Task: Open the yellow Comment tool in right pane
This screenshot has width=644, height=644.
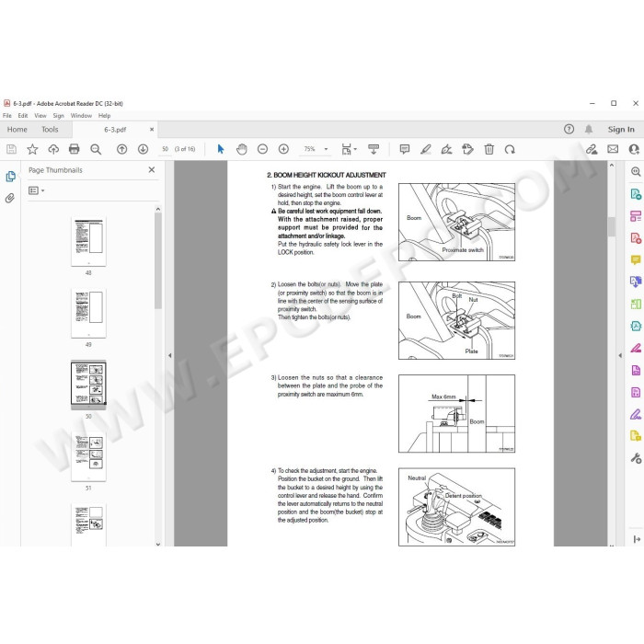Action: 636,260
